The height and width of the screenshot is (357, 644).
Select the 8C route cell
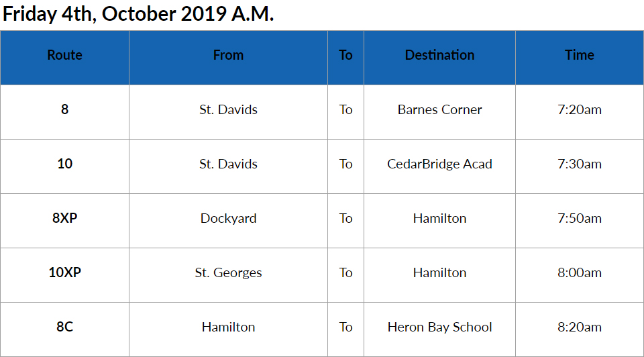tap(64, 327)
